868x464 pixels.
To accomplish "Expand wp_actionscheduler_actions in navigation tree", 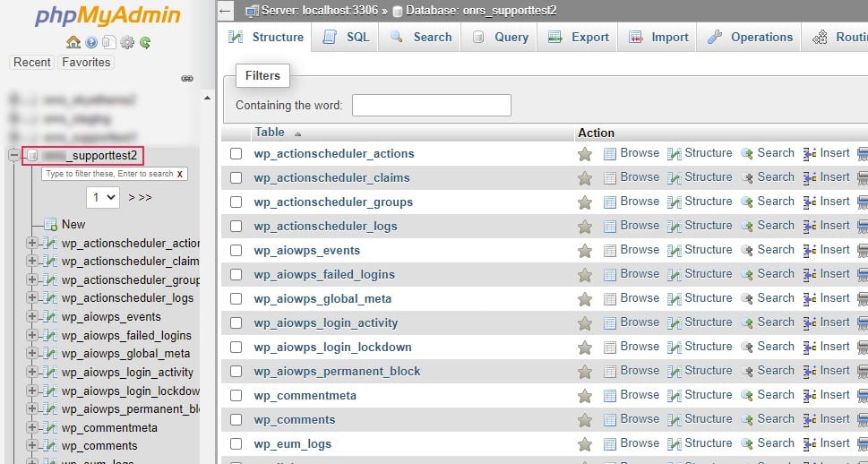I will click(x=31, y=243).
